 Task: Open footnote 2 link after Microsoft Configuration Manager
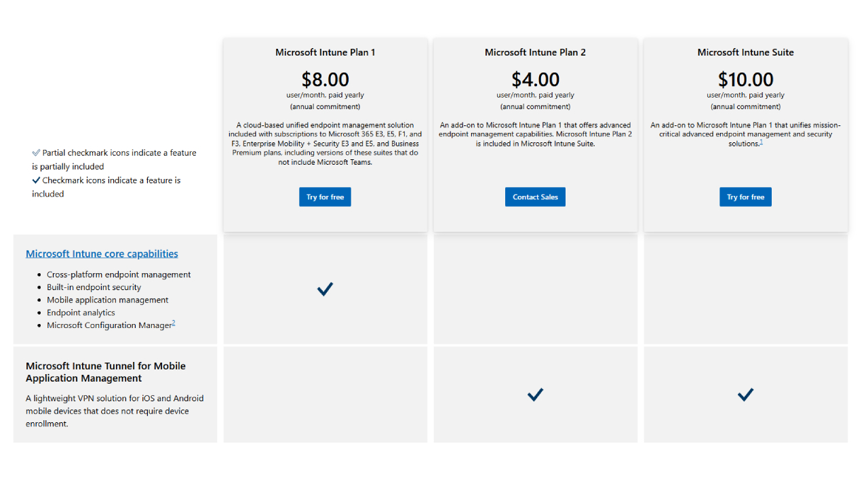click(x=174, y=323)
